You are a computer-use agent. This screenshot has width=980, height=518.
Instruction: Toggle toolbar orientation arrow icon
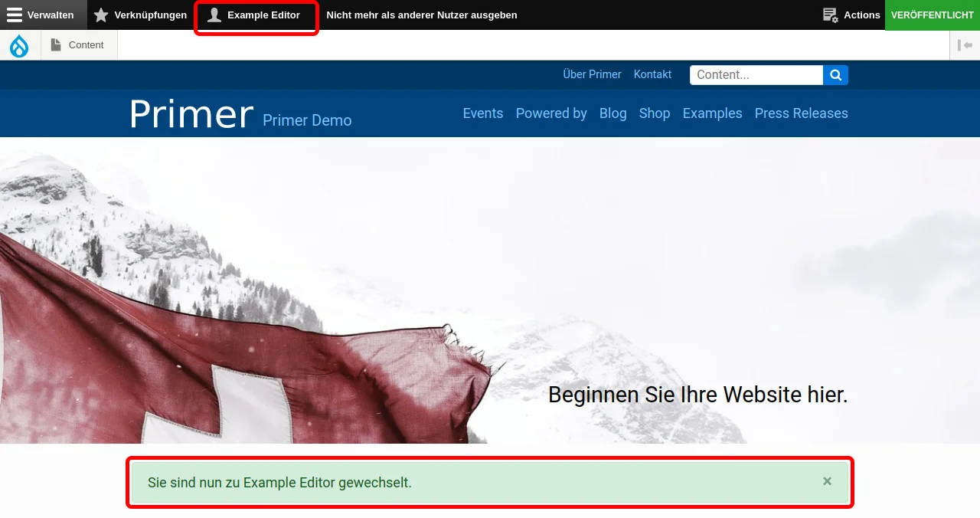point(965,45)
